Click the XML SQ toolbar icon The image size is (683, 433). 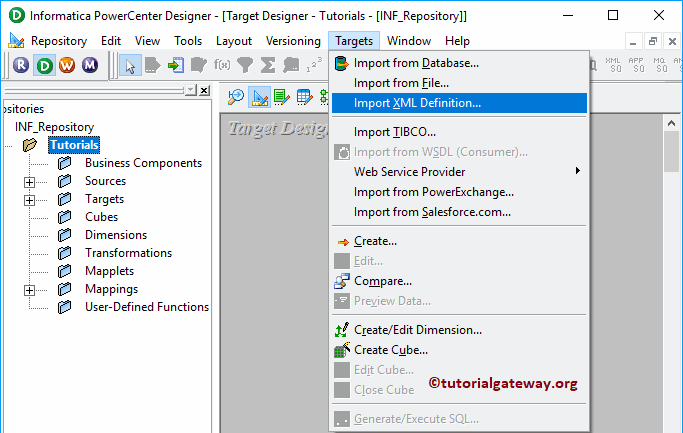[615, 65]
